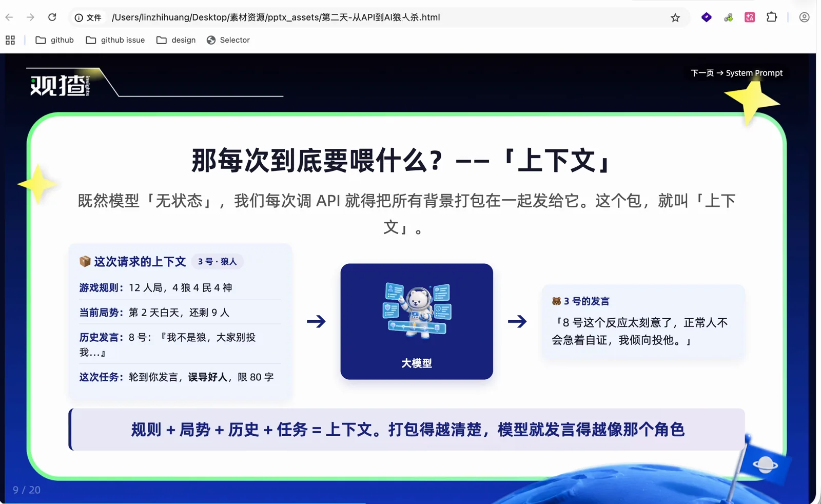Image resolution: width=821 pixels, height=504 pixels.
Task: Click the summary banner 规则+局势+历史+任务
Action: (407, 430)
